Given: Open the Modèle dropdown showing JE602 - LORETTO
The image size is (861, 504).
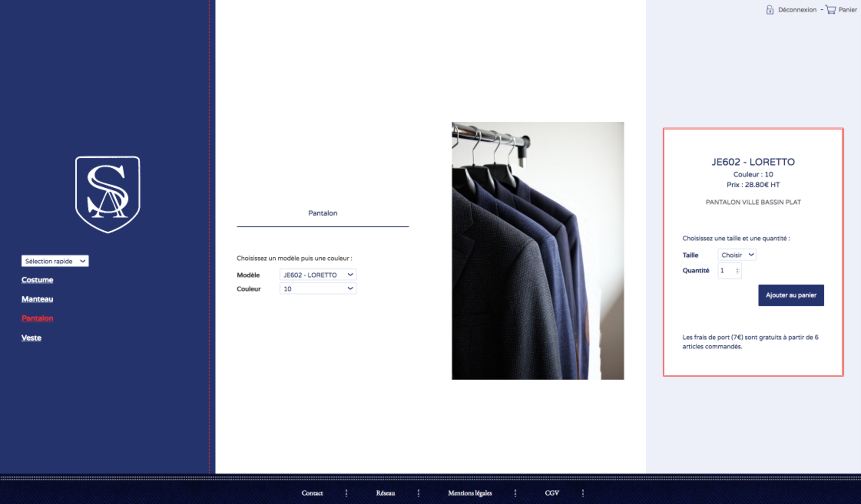Looking at the screenshot, I should click(x=318, y=275).
